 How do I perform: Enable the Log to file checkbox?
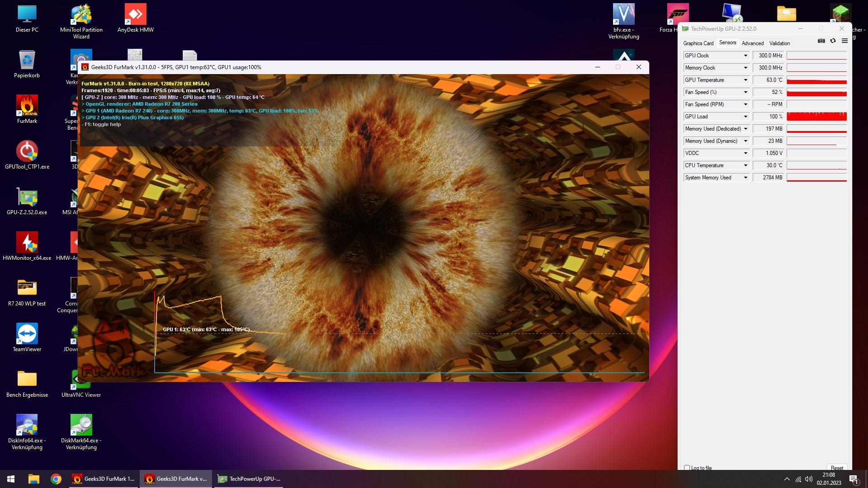point(687,468)
